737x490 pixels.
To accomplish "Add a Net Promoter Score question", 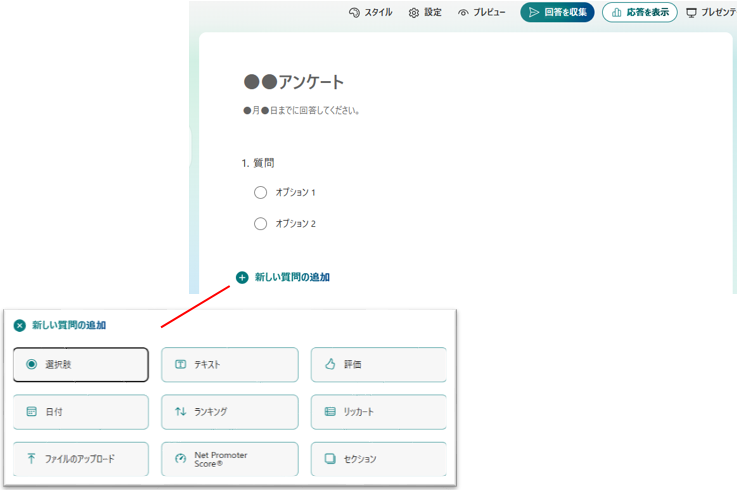I will [229, 459].
